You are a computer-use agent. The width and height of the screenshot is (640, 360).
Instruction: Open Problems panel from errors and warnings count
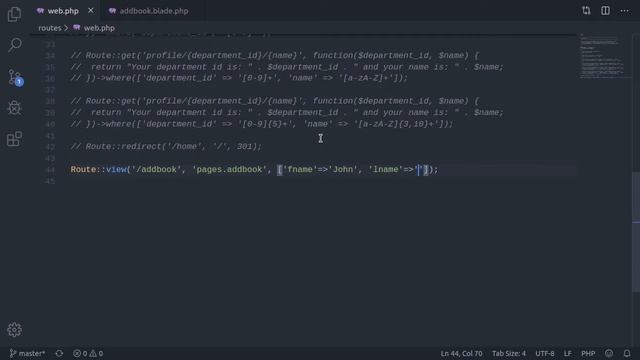pyautogui.click(x=88, y=353)
